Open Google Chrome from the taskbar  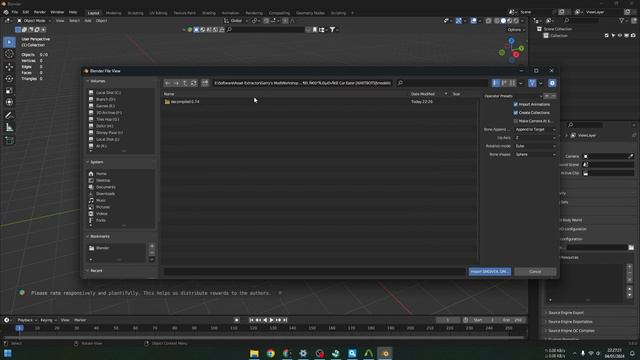[x=271, y=353]
